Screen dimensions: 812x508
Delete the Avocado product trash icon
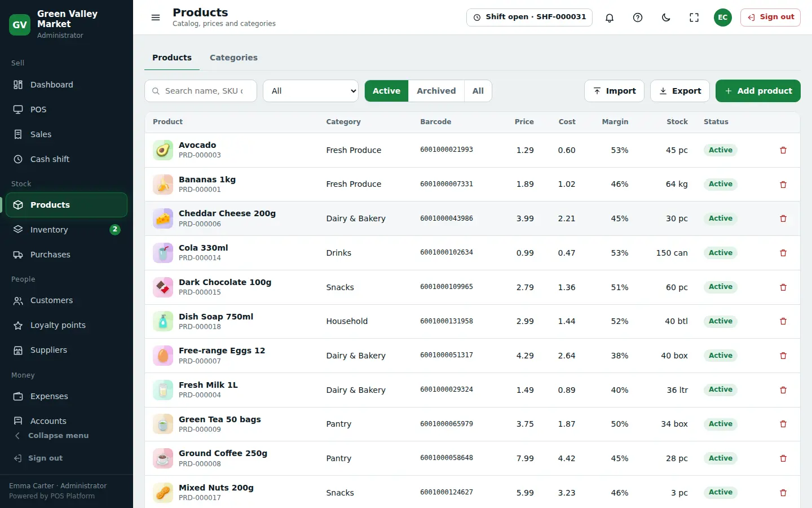(783, 150)
